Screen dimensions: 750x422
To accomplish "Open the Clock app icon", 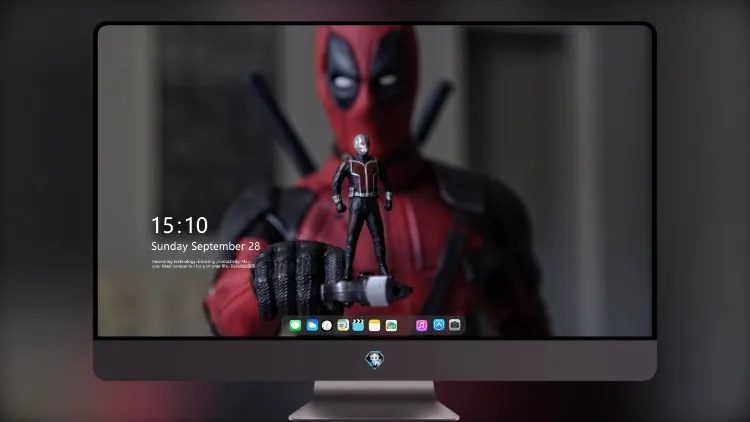I will click(327, 325).
